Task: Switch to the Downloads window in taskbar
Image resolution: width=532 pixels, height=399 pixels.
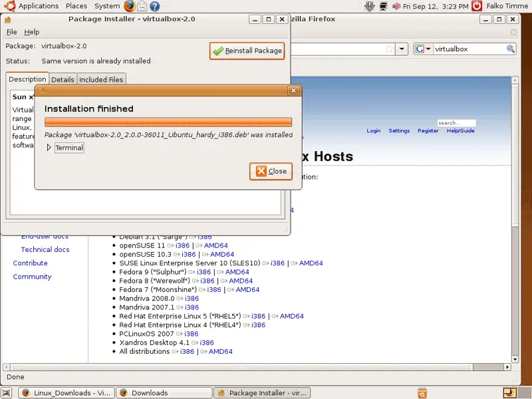Action: 164,393
